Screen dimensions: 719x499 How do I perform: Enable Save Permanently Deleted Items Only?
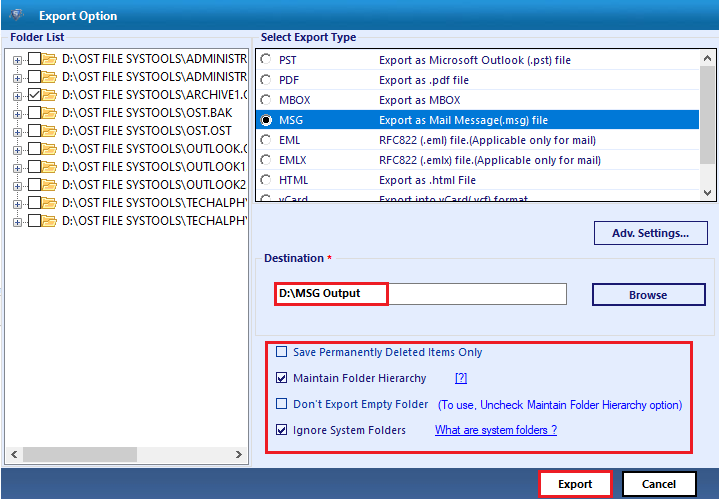[x=282, y=352]
